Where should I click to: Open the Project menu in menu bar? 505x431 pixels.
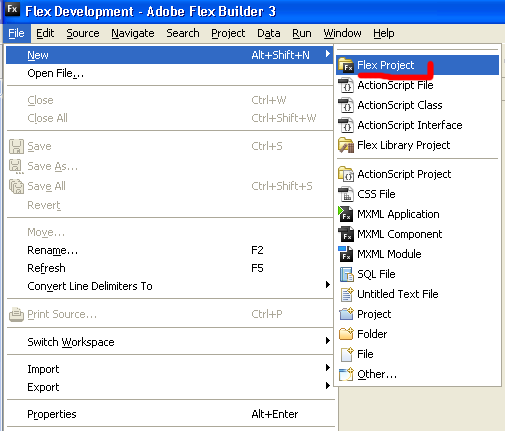coord(228,33)
